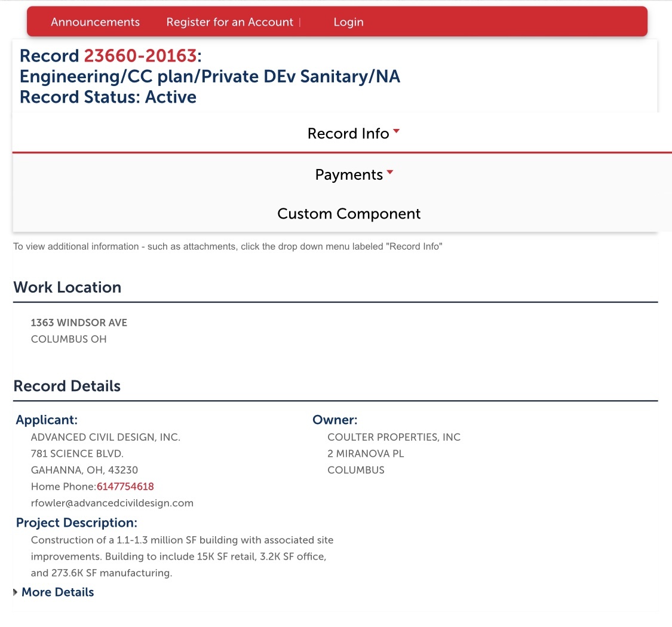Open the Login link
This screenshot has height=627, width=672.
[x=348, y=22]
